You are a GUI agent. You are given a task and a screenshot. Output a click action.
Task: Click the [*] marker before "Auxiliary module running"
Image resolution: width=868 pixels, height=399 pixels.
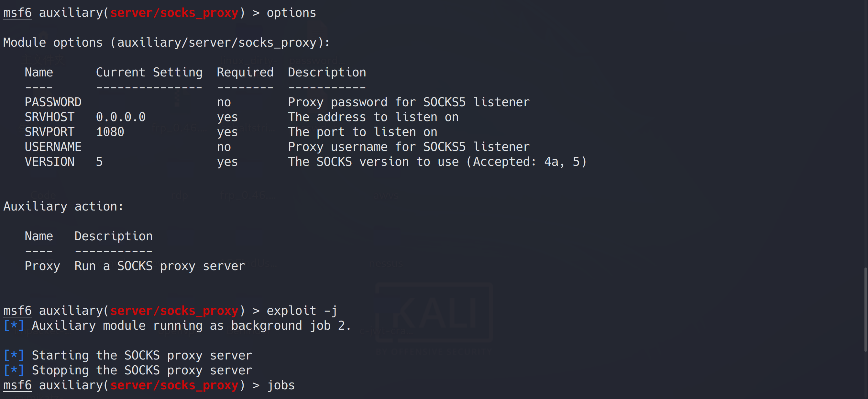point(14,325)
